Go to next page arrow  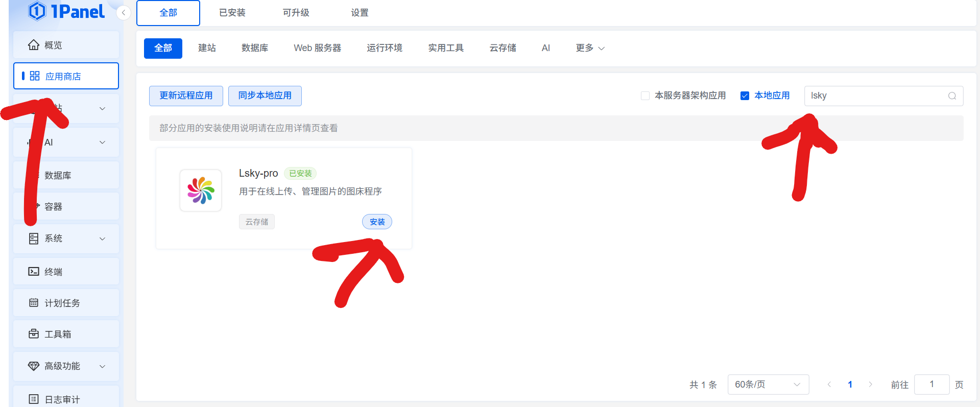pyautogui.click(x=871, y=385)
